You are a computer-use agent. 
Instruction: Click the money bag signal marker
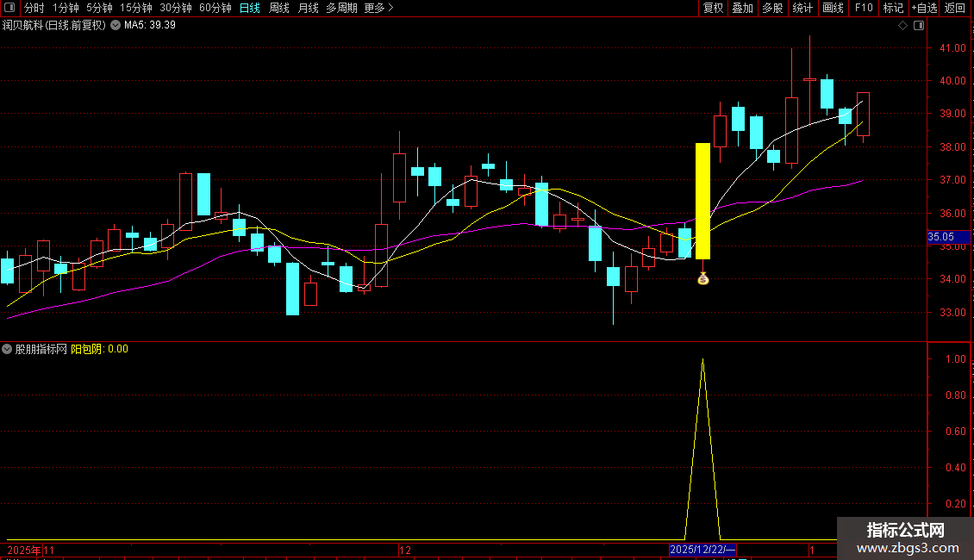[x=703, y=279]
